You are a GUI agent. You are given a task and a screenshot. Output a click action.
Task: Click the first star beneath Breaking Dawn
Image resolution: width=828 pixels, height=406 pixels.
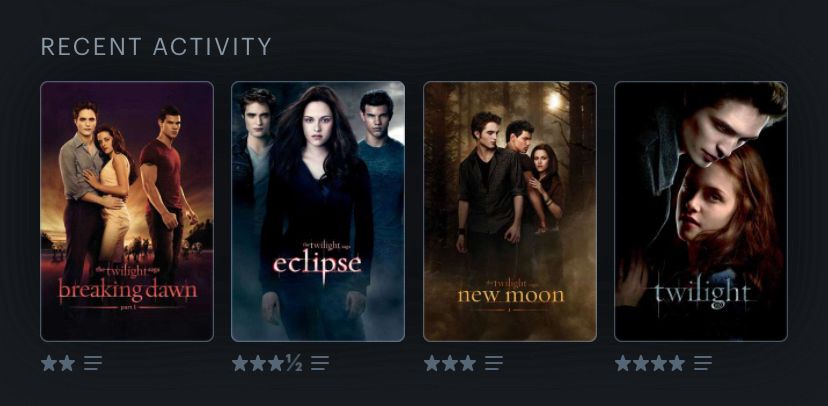click(x=49, y=363)
